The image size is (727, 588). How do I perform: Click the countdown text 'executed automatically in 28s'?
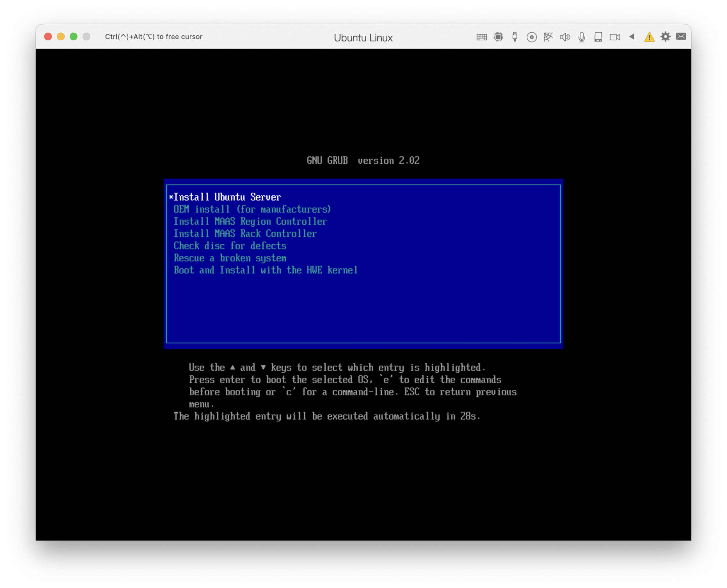coord(403,416)
